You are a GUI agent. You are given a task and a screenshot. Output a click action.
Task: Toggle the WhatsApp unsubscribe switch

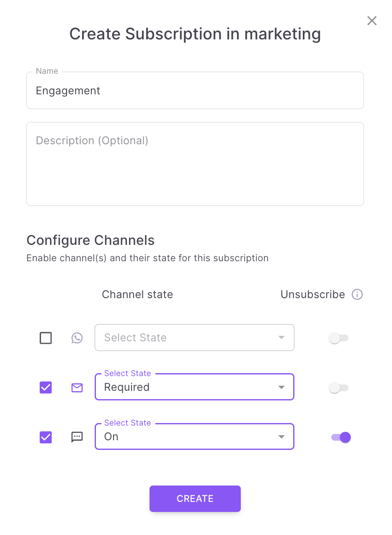coord(338,338)
